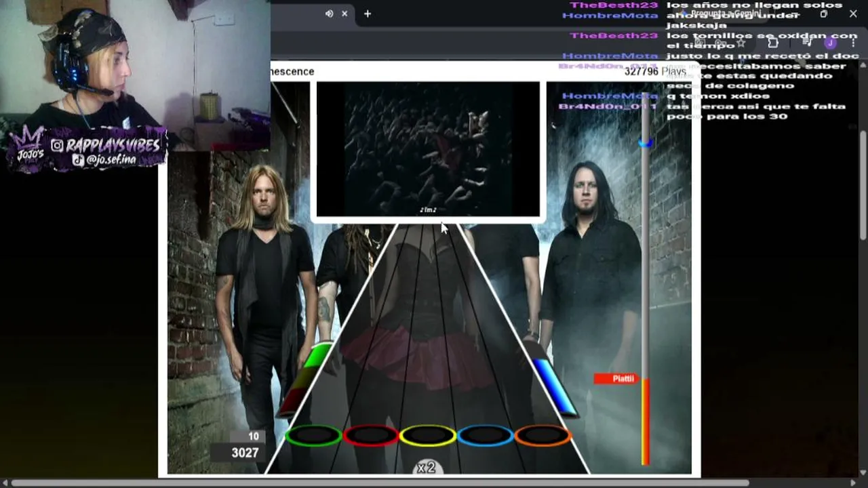Hit the yellow fret button

click(x=427, y=436)
